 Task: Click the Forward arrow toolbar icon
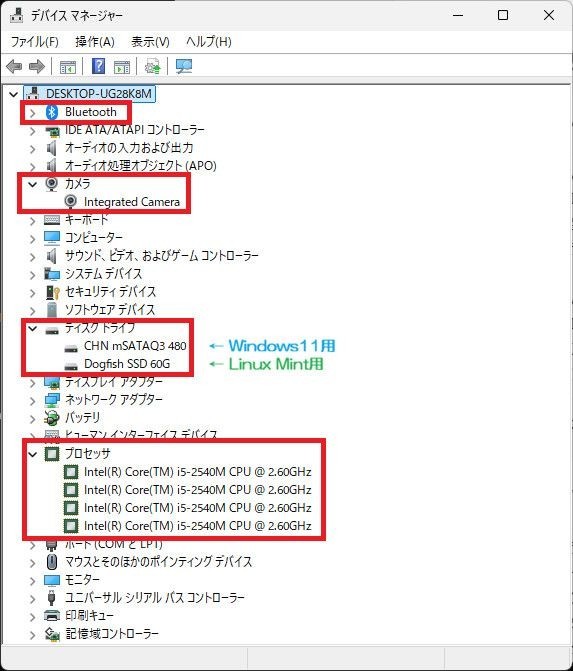click(x=37, y=66)
